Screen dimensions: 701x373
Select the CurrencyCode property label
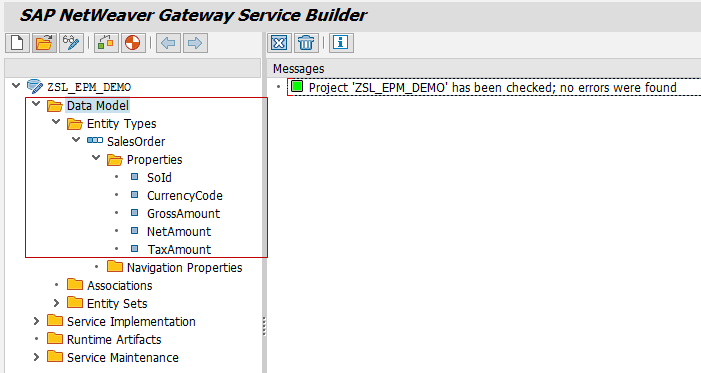185,195
